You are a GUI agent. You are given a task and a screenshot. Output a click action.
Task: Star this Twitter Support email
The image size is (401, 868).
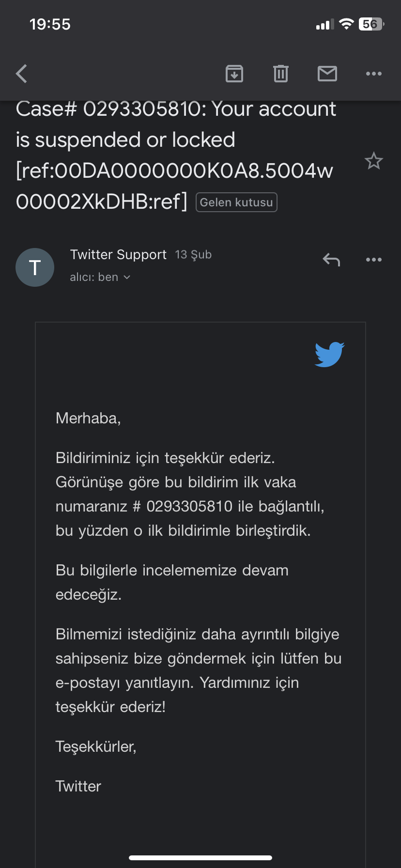click(x=374, y=161)
